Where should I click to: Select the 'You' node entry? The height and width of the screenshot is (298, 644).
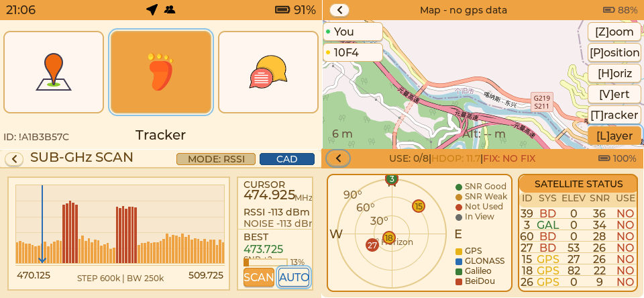(x=353, y=32)
